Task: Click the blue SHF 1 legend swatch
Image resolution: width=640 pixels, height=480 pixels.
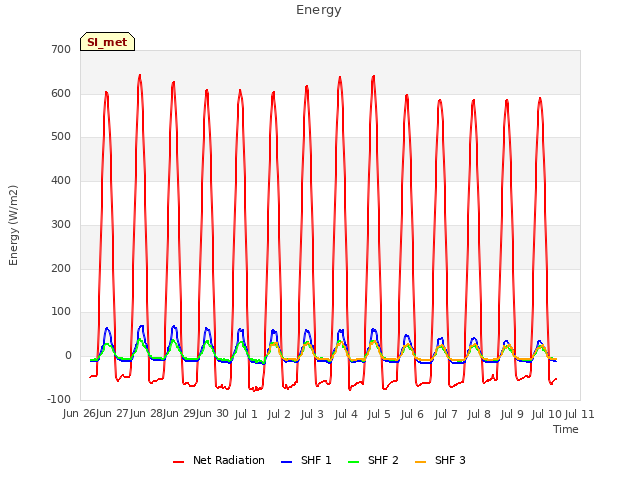Action: (x=287, y=462)
